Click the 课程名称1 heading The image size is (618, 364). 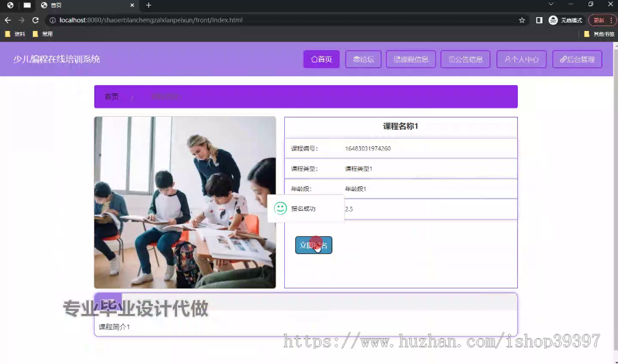pyautogui.click(x=400, y=126)
